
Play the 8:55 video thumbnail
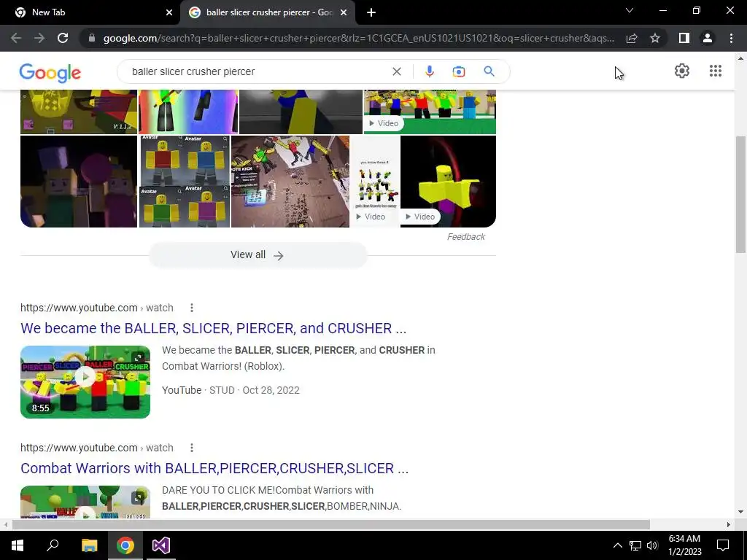coord(85,382)
